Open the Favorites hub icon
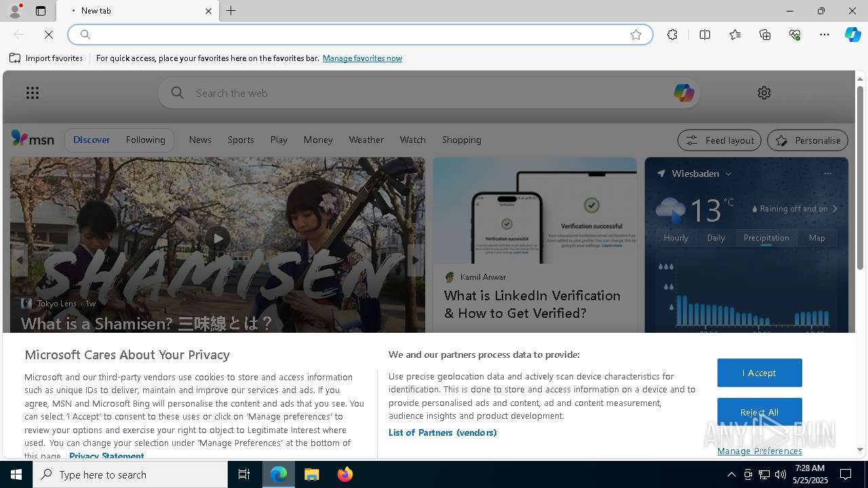The height and width of the screenshot is (488, 868). (x=735, y=35)
